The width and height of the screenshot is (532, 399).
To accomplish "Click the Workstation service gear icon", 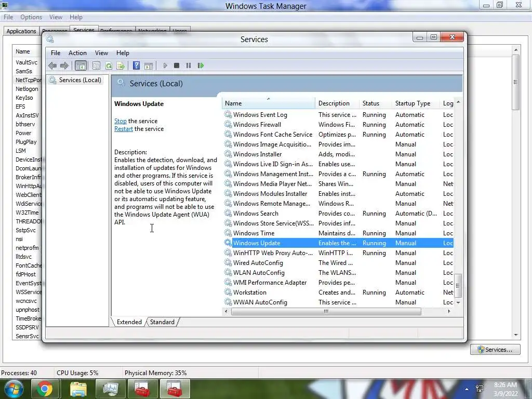I will click(228, 292).
